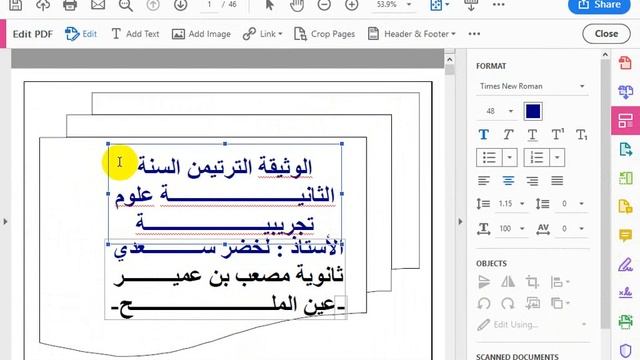Activate the hand pan tool
Viewport: 640px width, 360px height.
coord(297,5)
